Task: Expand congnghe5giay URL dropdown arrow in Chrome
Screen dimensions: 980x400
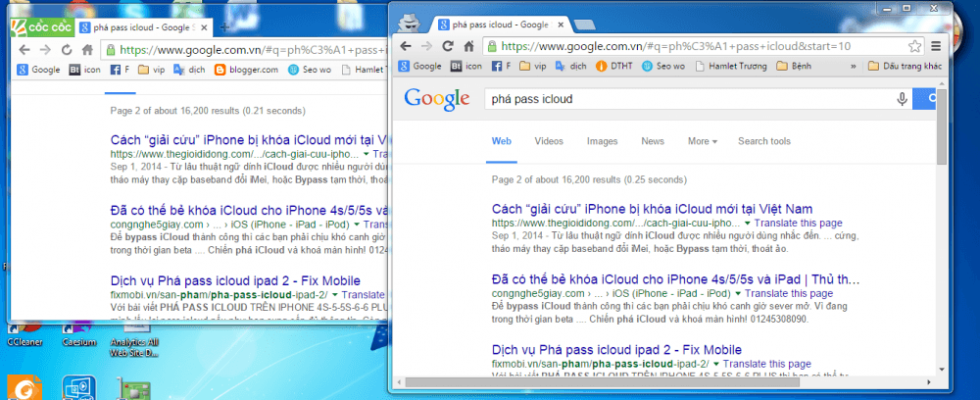Action: pyautogui.click(x=738, y=294)
